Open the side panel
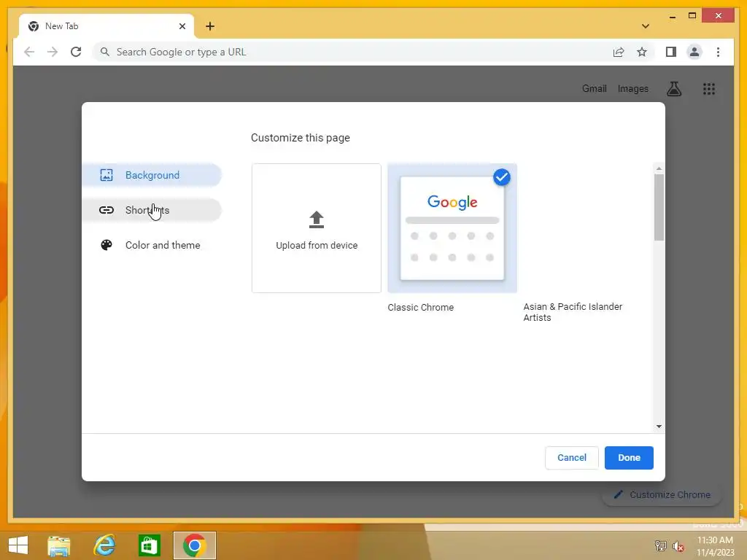Image resolution: width=747 pixels, height=560 pixels. [671, 52]
